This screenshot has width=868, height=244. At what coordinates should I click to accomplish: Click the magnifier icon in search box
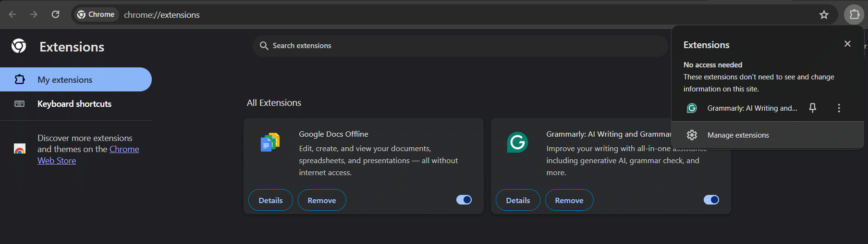(264, 46)
